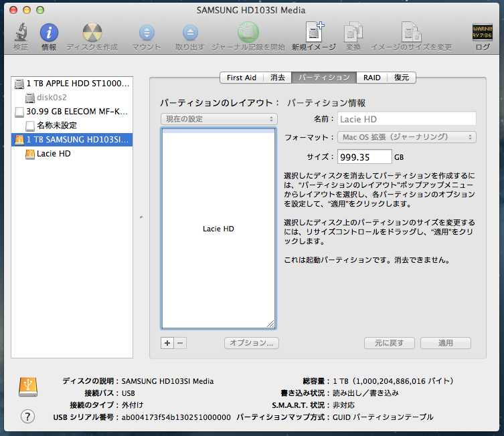Click the ディスクを作成 burn icon
This screenshot has width=504, height=436.
[92, 33]
